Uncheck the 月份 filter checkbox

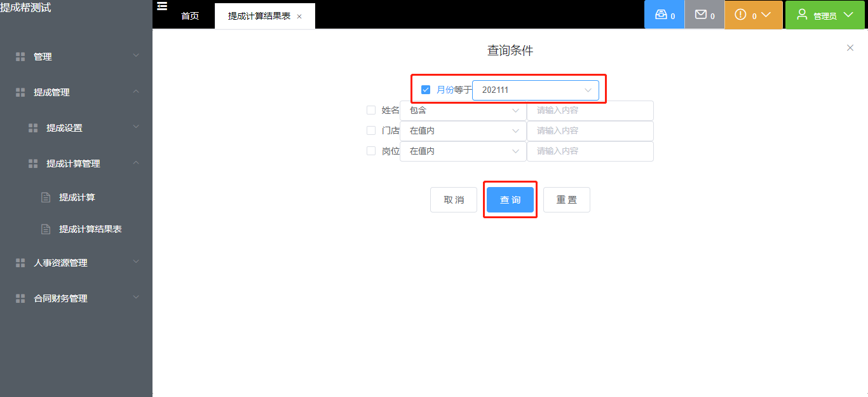coord(426,89)
